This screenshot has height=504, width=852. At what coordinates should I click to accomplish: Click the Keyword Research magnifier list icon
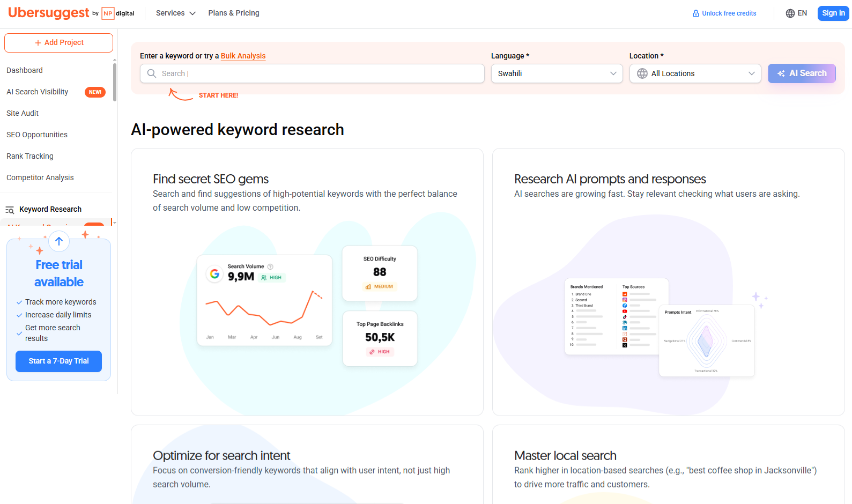[x=10, y=210]
